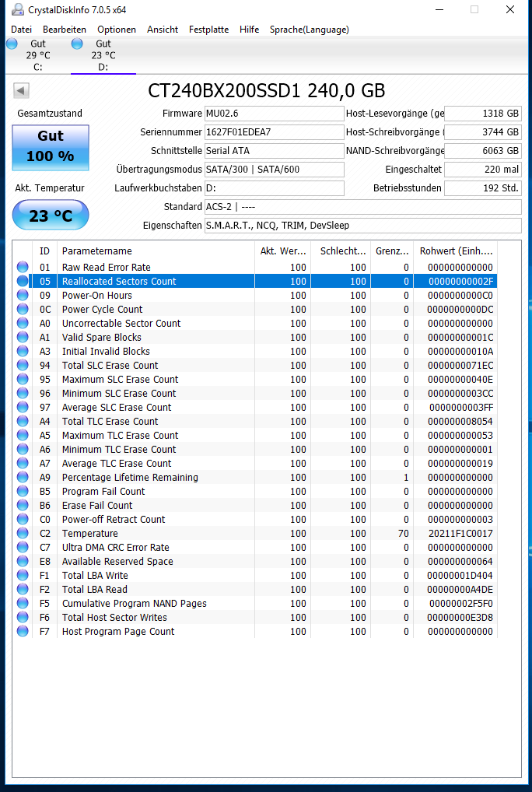Click status orb of Host Program Page Count row
Image resolution: width=532 pixels, height=792 pixels.
(23, 631)
